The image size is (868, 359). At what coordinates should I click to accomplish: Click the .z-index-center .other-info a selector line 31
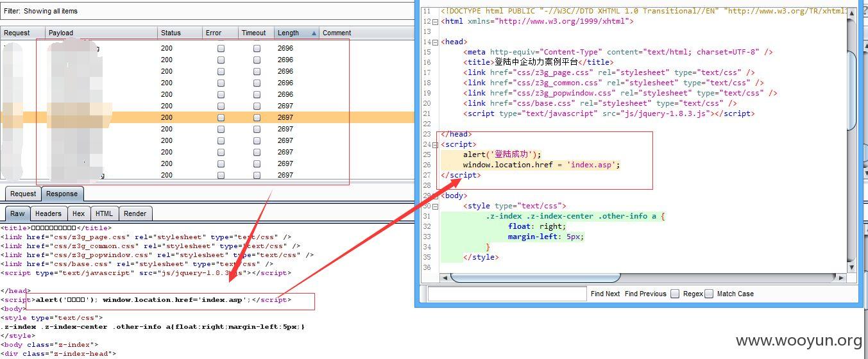[x=575, y=216]
